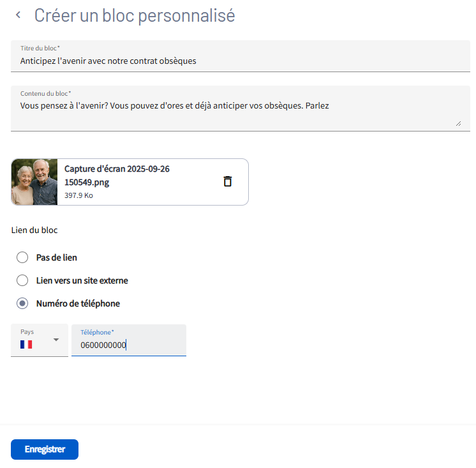
Task: Click the French flag icon
Action: click(x=26, y=344)
